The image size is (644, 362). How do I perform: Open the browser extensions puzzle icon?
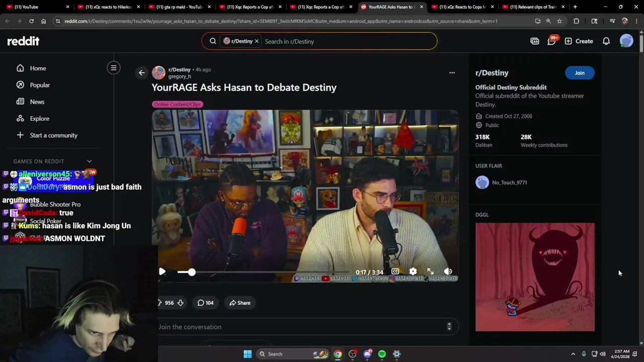tap(577, 21)
